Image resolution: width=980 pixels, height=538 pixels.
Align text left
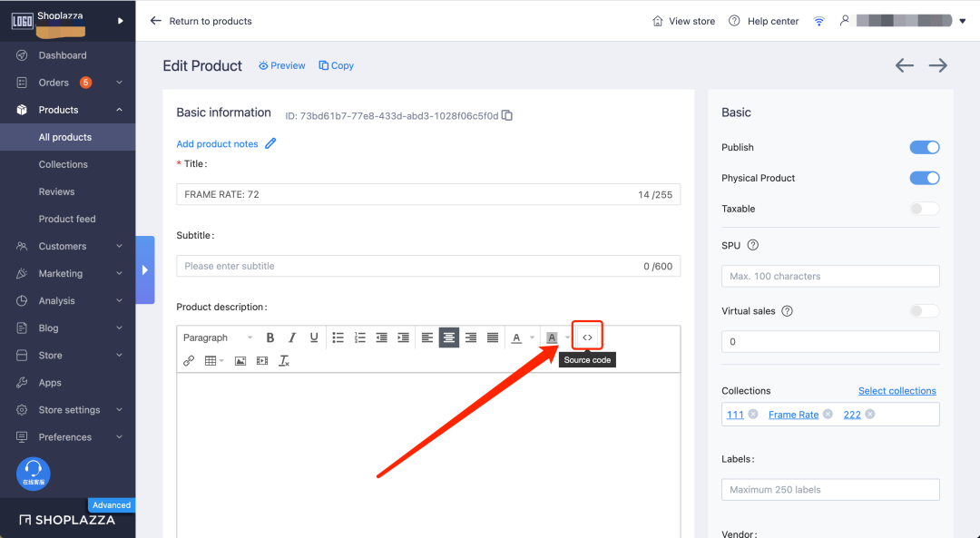tap(426, 337)
